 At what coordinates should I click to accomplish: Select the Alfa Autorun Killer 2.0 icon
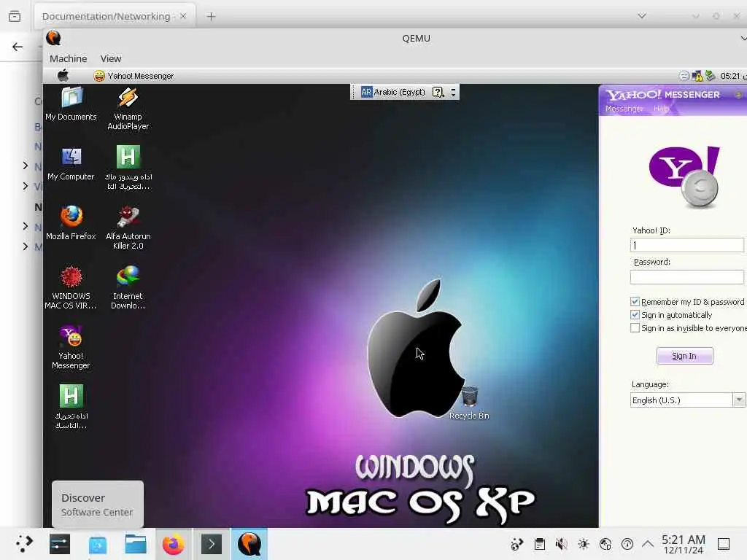[128, 228]
